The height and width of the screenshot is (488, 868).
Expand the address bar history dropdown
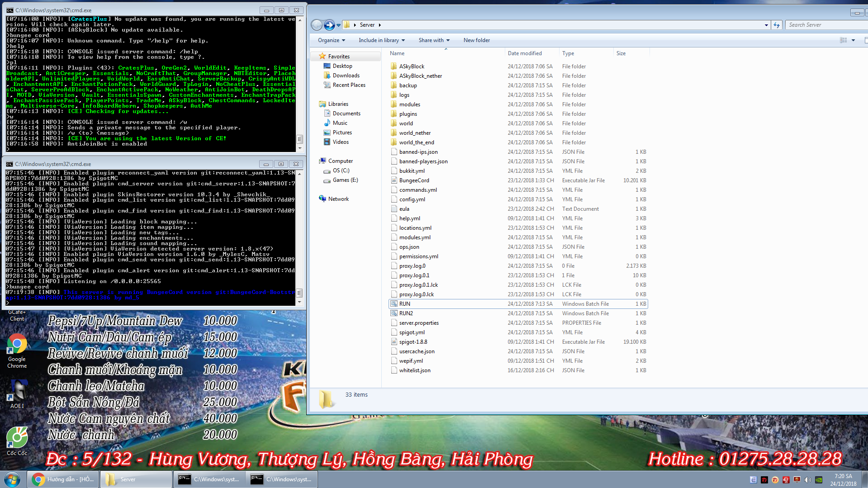(766, 25)
